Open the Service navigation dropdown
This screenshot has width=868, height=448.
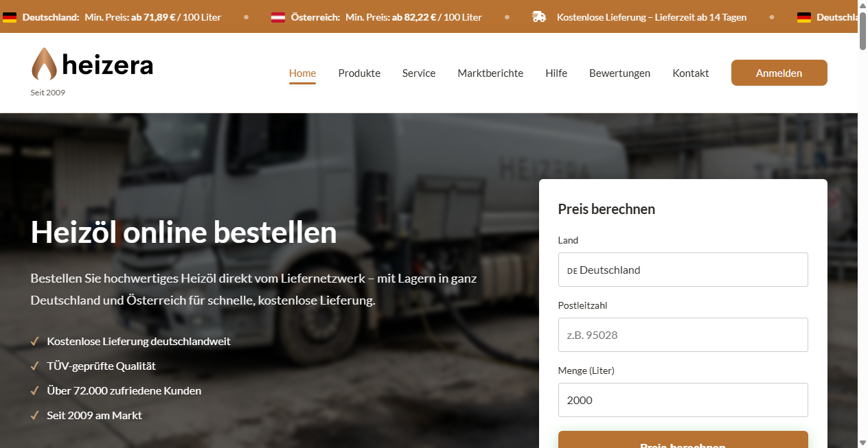tap(418, 73)
